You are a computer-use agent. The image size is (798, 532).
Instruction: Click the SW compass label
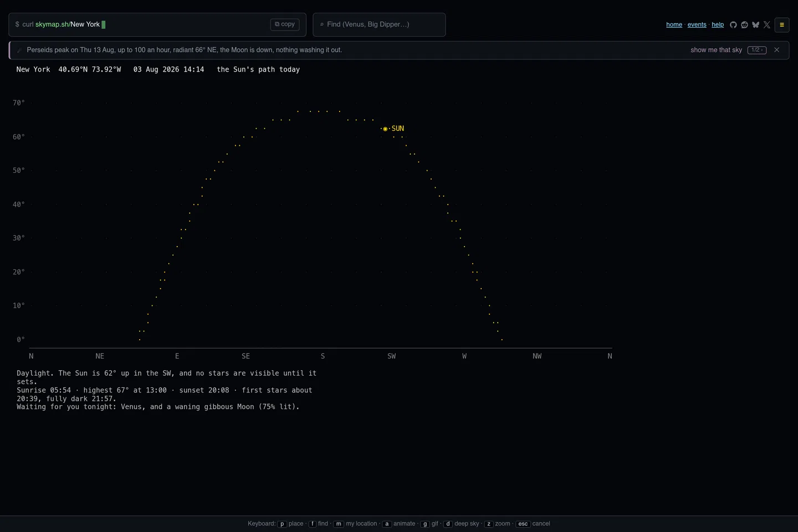392,356
